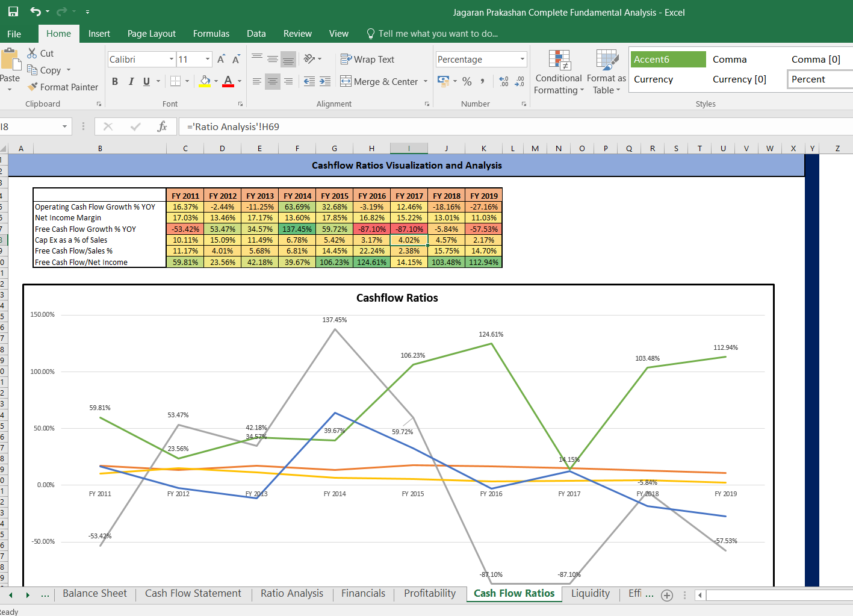Open the Ratio Analysis sheet tab
This screenshot has height=616, width=853.
(292, 593)
